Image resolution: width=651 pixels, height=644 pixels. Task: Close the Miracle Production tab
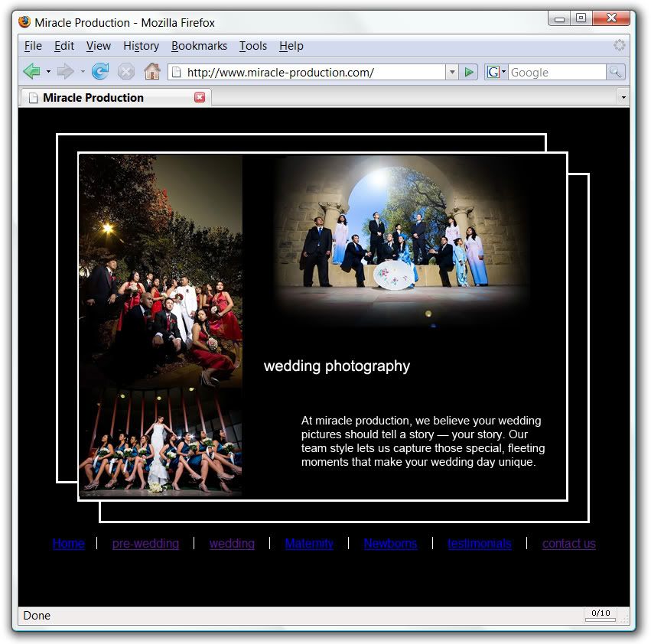click(200, 97)
